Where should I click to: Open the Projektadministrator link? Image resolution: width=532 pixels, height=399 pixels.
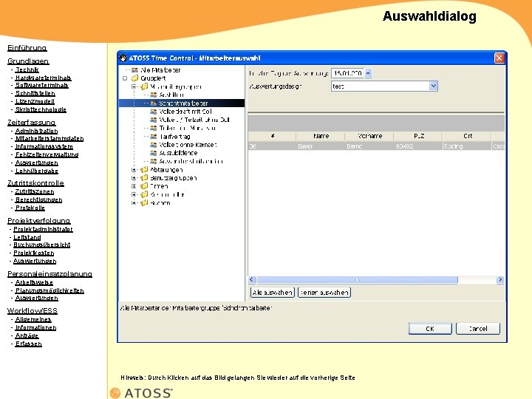pyautogui.click(x=43, y=229)
